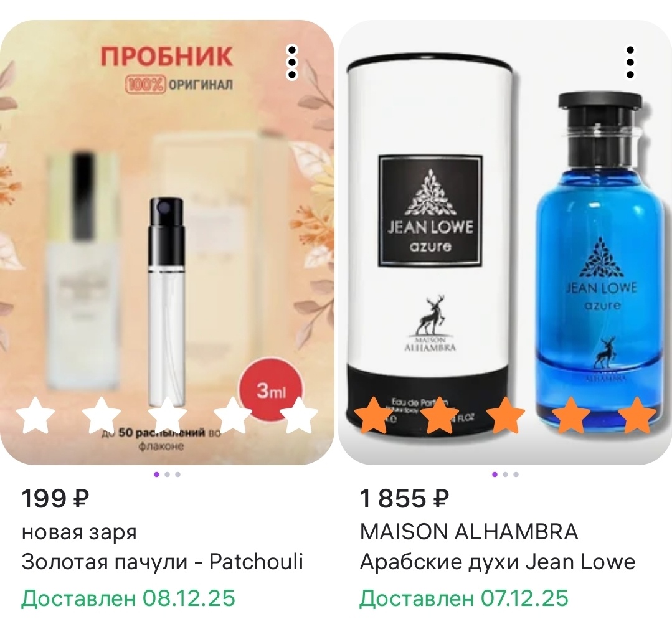Viewport: 672px width, 642px height.
Task: Open MAISON ALHAMBRA brand link
Action: click(469, 532)
